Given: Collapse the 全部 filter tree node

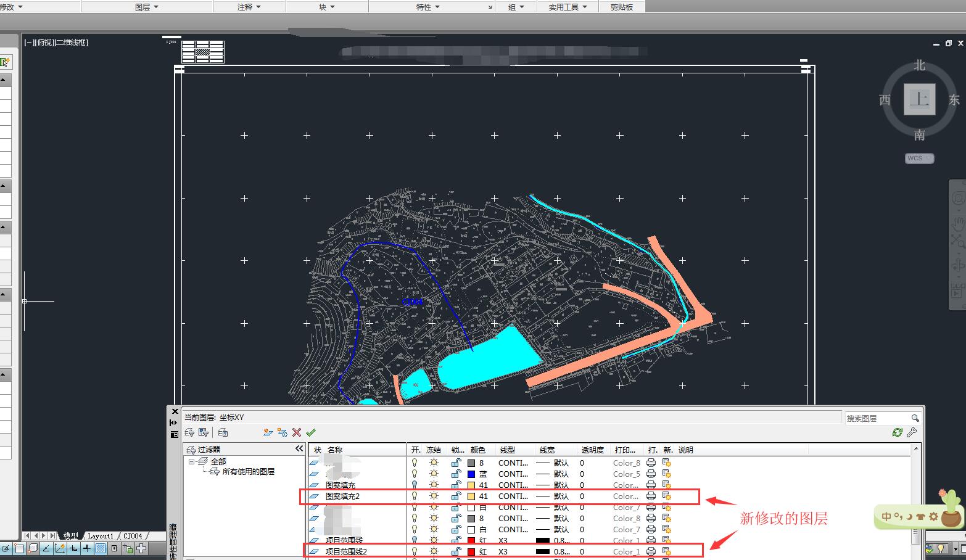Looking at the screenshot, I should (x=191, y=461).
